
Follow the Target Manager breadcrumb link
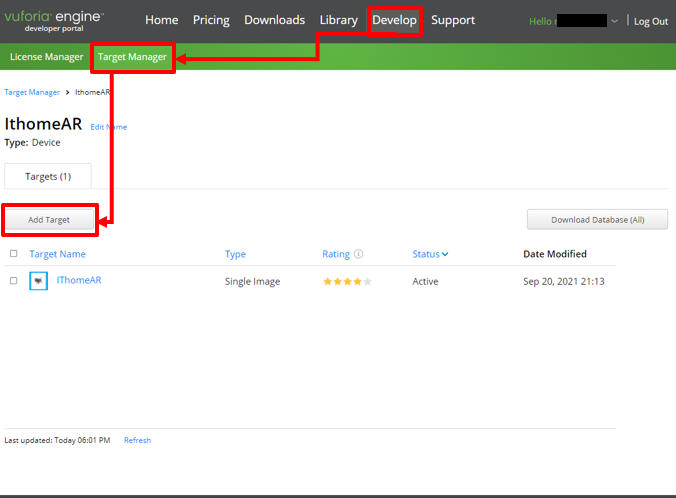(32, 92)
